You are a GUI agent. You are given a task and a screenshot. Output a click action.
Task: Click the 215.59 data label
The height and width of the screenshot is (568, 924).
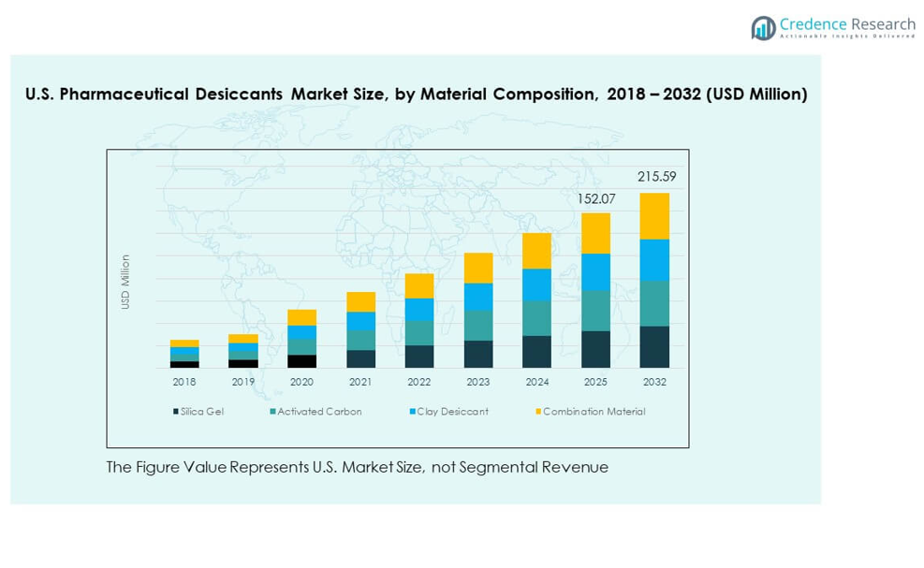coord(655,177)
